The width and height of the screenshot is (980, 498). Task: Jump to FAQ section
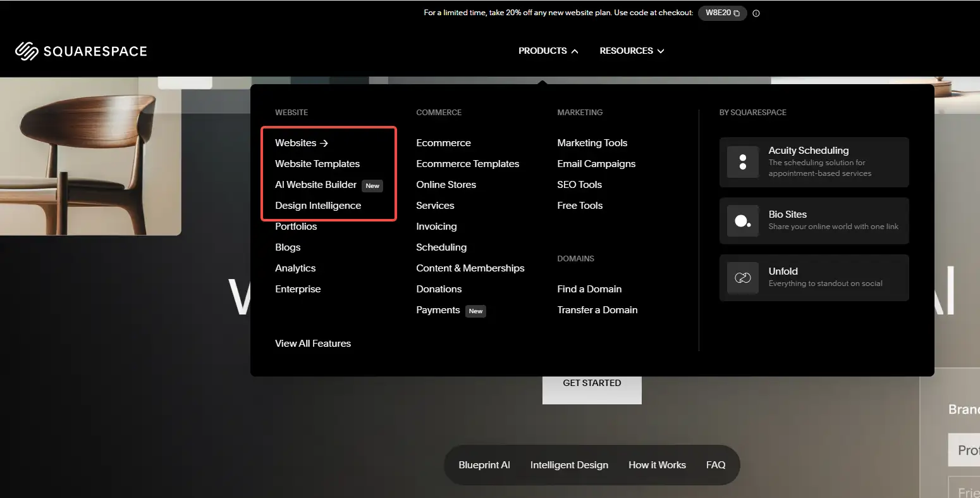[x=716, y=465]
